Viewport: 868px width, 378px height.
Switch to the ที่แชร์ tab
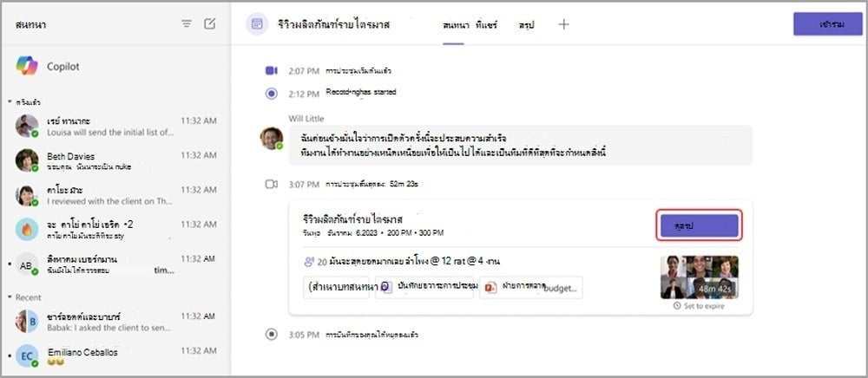[487, 25]
